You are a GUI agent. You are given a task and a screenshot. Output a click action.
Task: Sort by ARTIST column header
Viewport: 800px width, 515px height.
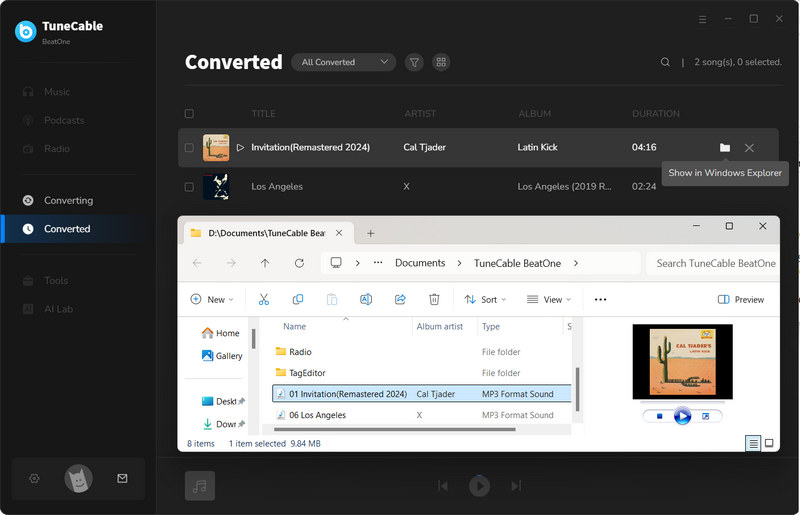tap(420, 114)
